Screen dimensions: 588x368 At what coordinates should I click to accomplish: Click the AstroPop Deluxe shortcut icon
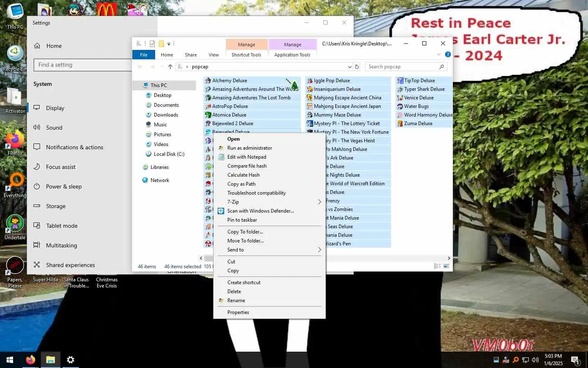coord(208,106)
